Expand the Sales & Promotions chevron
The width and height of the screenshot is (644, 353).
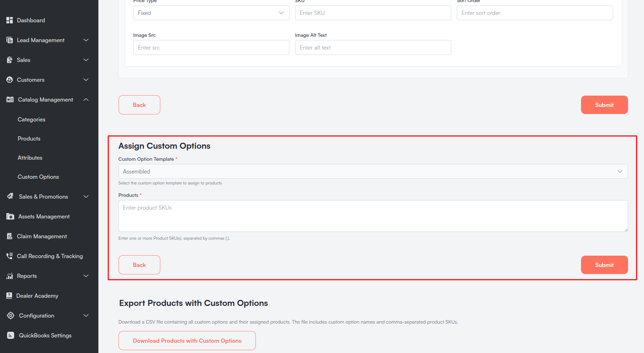pos(86,197)
